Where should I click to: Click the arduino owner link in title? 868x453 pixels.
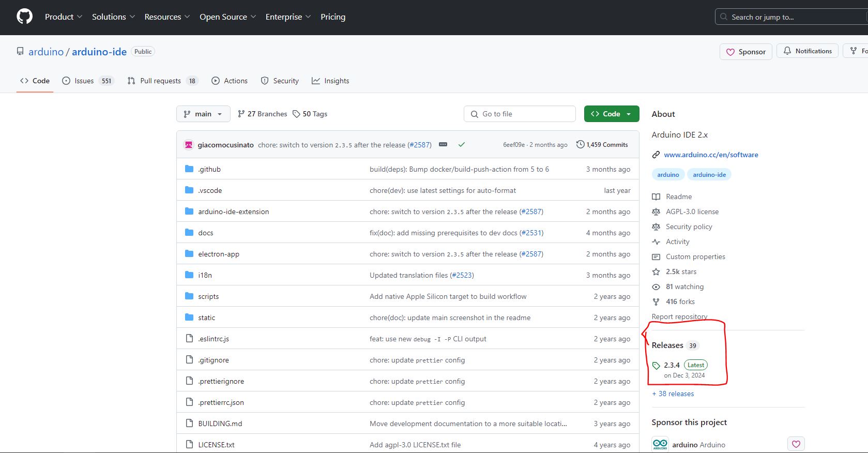tap(46, 52)
